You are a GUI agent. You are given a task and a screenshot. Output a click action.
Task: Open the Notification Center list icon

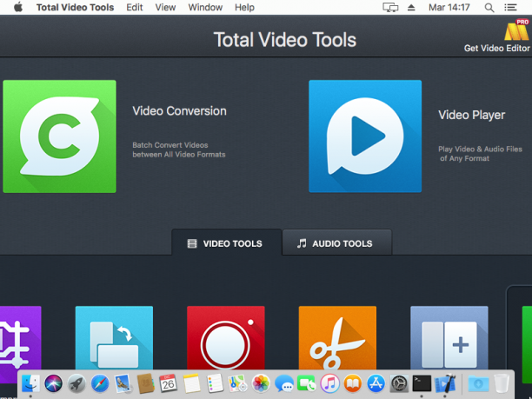click(x=510, y=7)
